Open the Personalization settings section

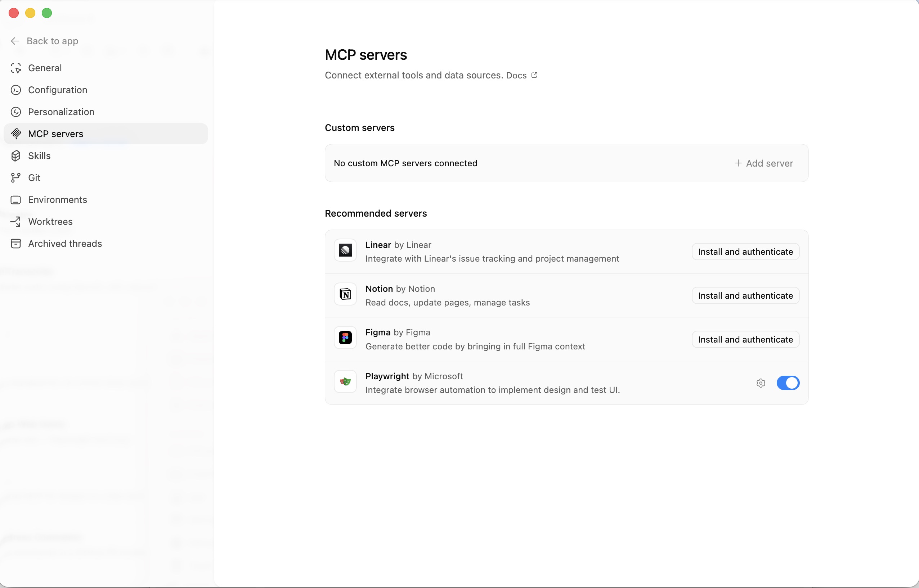(61, 112)
